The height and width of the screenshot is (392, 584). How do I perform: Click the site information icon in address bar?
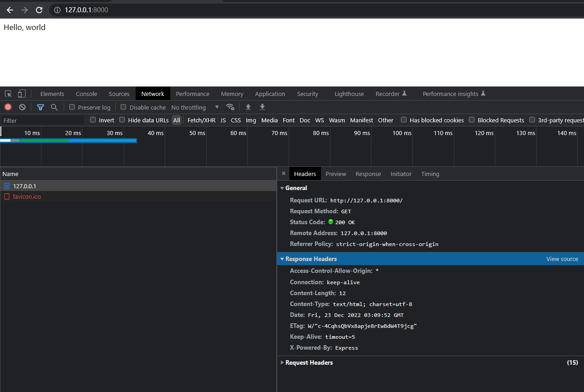pyautogui.click(x=57, y=10)
